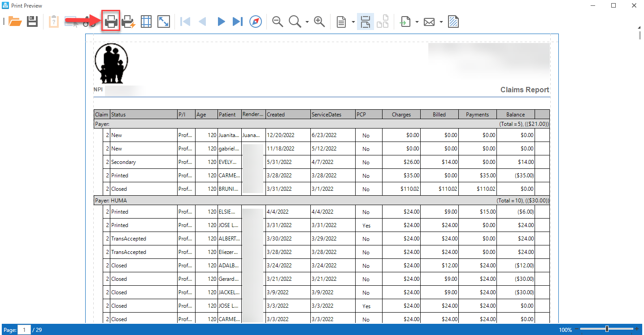Click the 'Juanita...' patient cell
This screenshot has height=335, width=644.
coord(229,135)
